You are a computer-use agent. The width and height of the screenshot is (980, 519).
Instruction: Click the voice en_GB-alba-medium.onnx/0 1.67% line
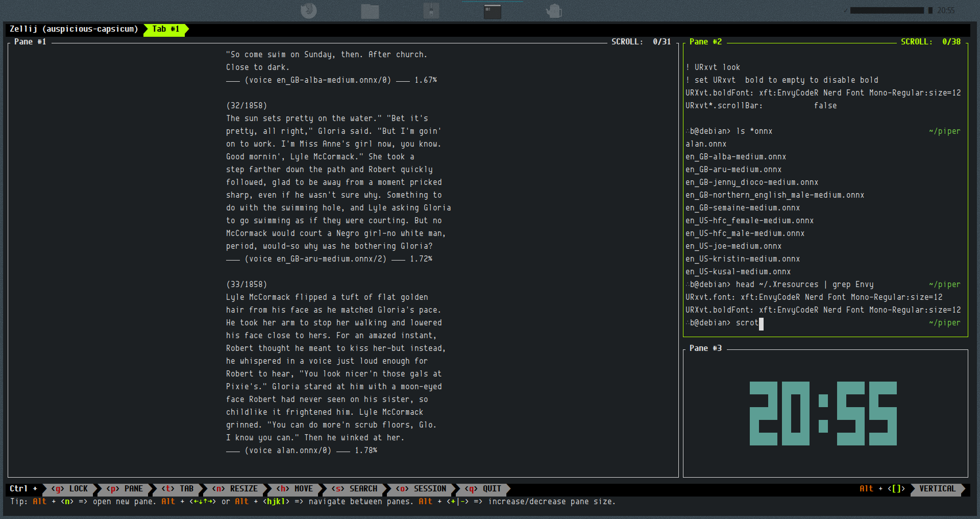pyautogui.click(x=331, y=80)
